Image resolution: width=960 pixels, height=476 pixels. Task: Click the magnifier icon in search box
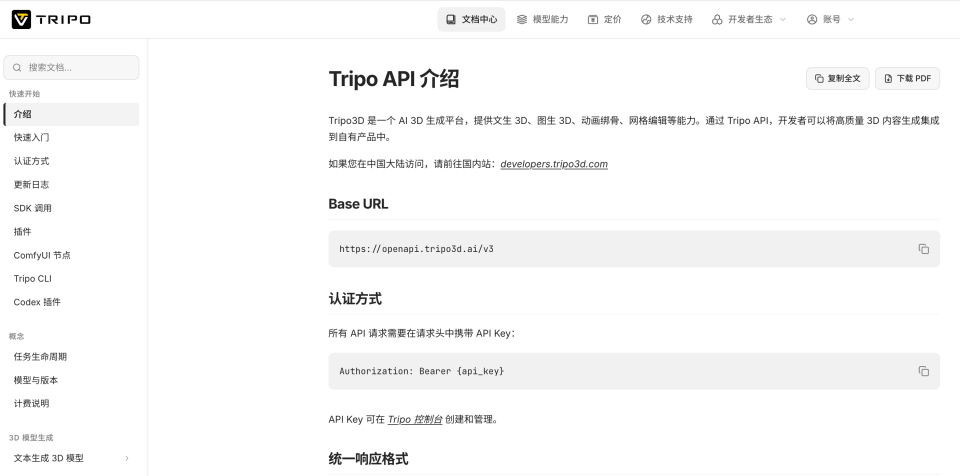[17, 67]
